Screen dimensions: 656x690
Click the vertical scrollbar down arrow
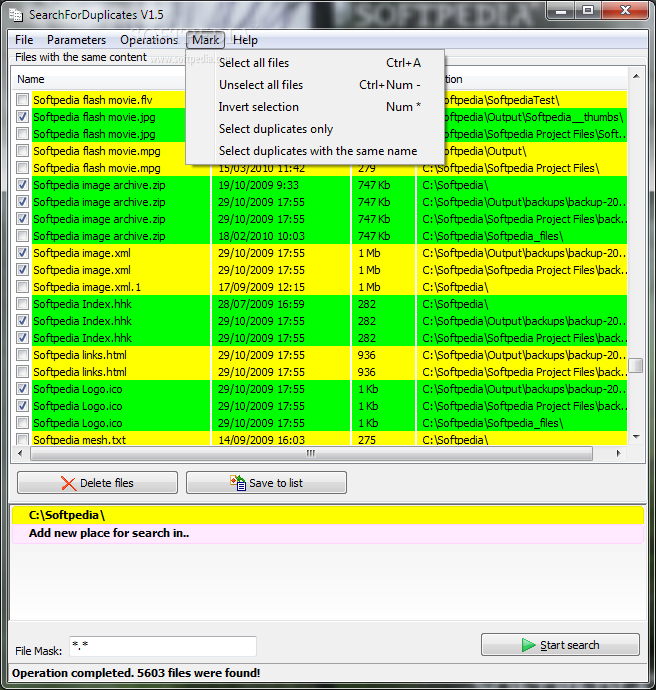click(636, 437)
